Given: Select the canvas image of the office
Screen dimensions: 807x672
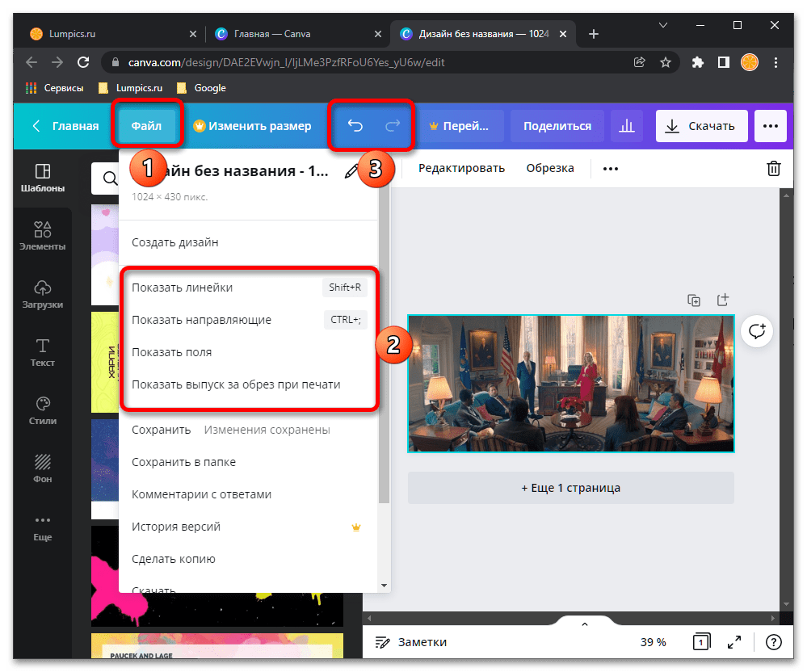Looking at the screenshot, I should click(x=571, y=384).
